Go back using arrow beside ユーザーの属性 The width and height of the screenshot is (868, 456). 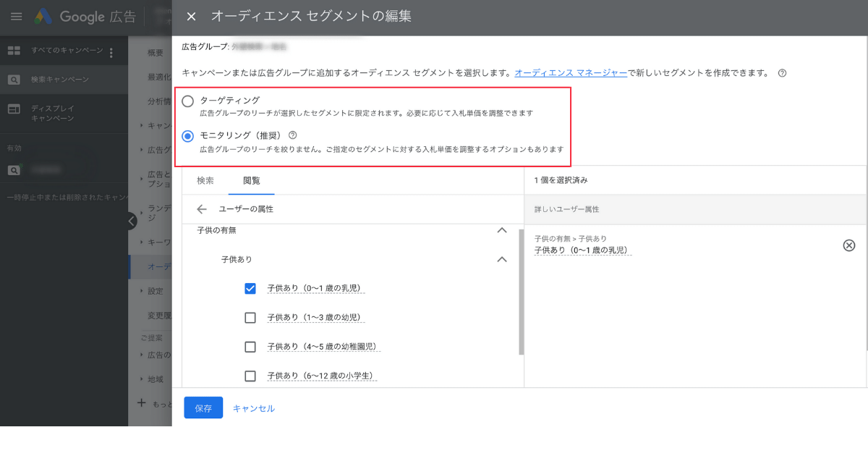[202, 209]
